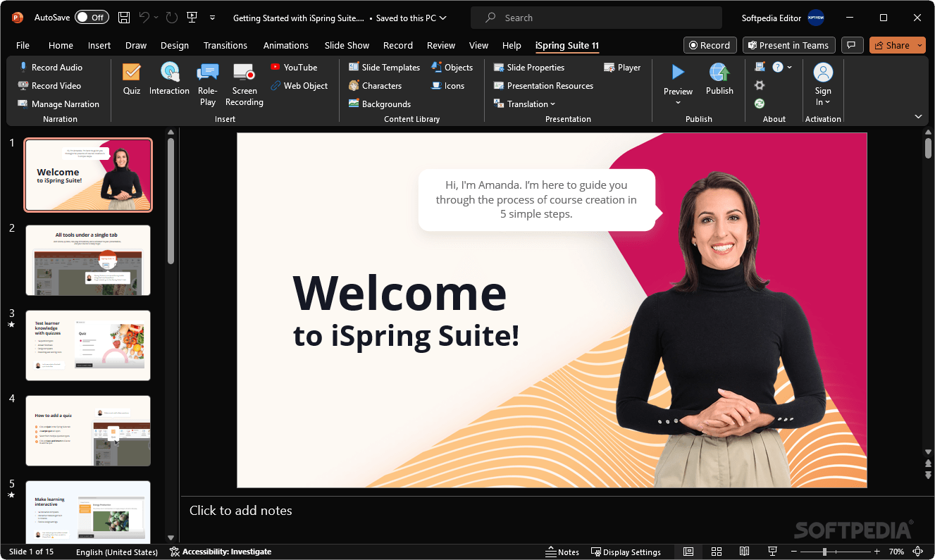Screen dimensions: 935x560
Task: Click the Publish globe icon
Action: pyautogui.click(x=719, y=72)
